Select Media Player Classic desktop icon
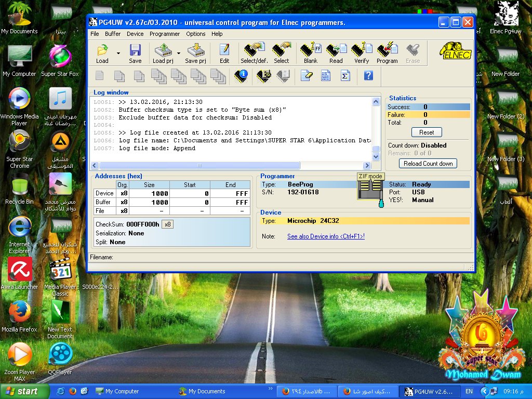532x399 pixels. (60, 277)
